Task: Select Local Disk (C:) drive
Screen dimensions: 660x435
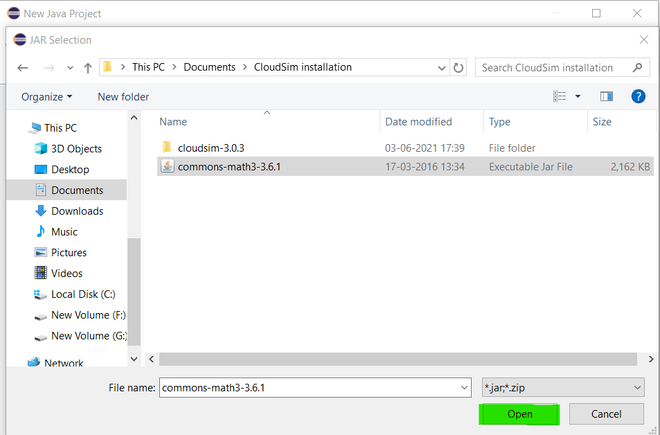Action: click(x=75, y=294)
